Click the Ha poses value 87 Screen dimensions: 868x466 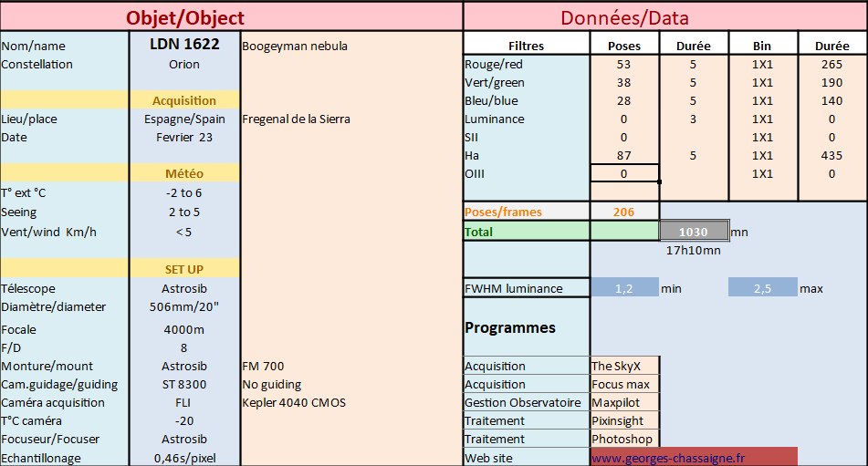coord(624,155)
